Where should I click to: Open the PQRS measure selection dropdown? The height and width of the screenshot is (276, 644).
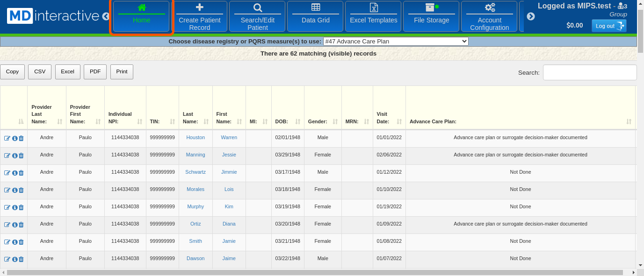(x=395, y=41)
